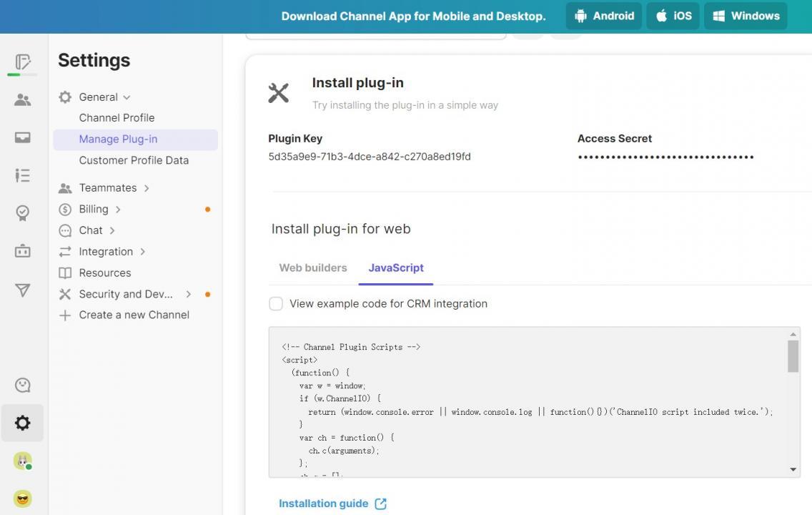Click the Teammates people icon
Screen dimensions: 812x515
coord(65,188)
